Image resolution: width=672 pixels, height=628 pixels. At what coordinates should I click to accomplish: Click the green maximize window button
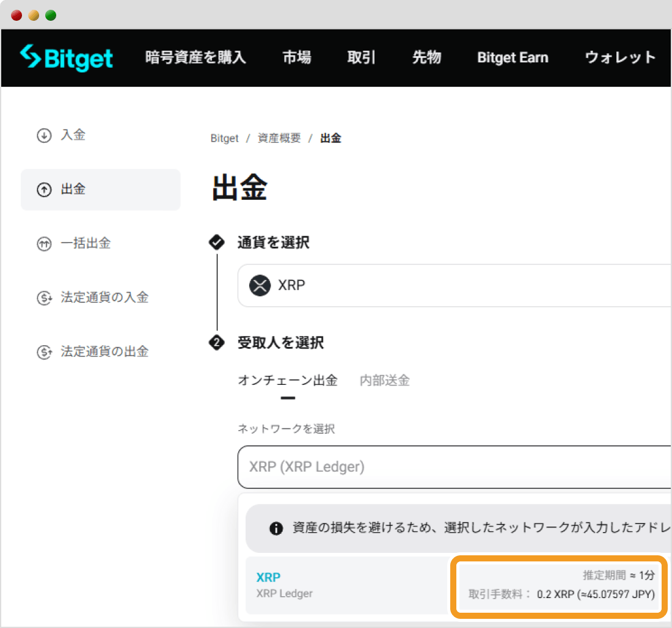click(x=51, y=15)
